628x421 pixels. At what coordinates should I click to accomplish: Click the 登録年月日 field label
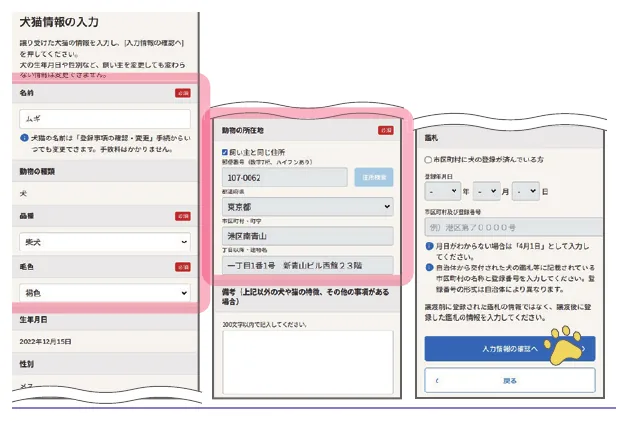(439, 176)
